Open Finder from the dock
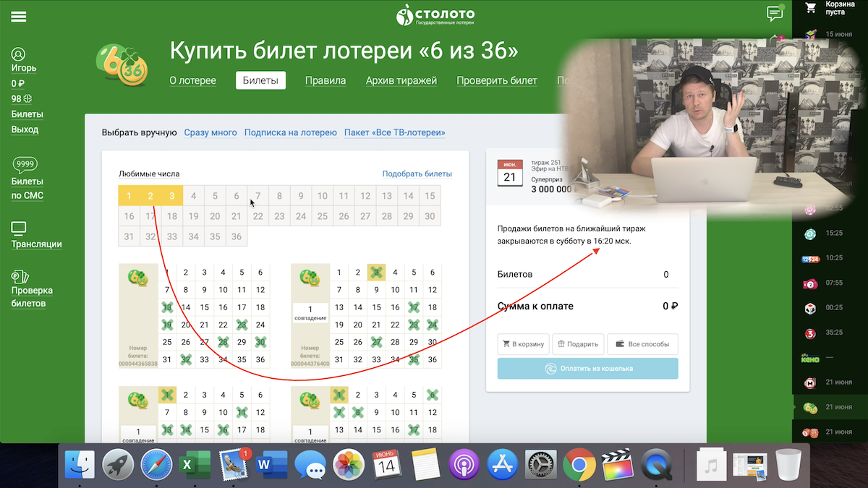868x488 pixels. pyautogui.click(x=80, y=463)
